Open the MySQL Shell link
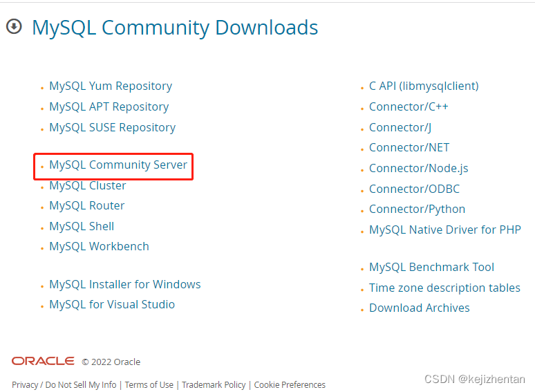The height and width of the screenshot is (392, 535). tap(82, 226)
